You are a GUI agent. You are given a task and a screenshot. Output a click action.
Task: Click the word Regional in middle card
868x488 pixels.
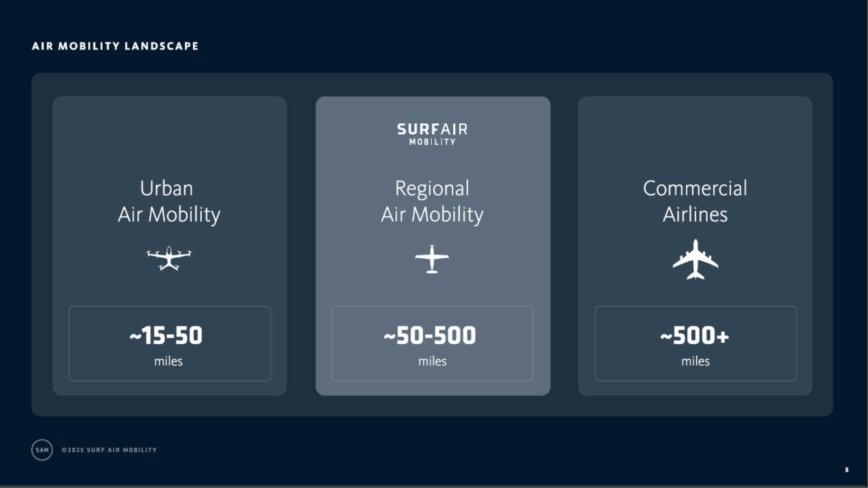coord(432,188)
